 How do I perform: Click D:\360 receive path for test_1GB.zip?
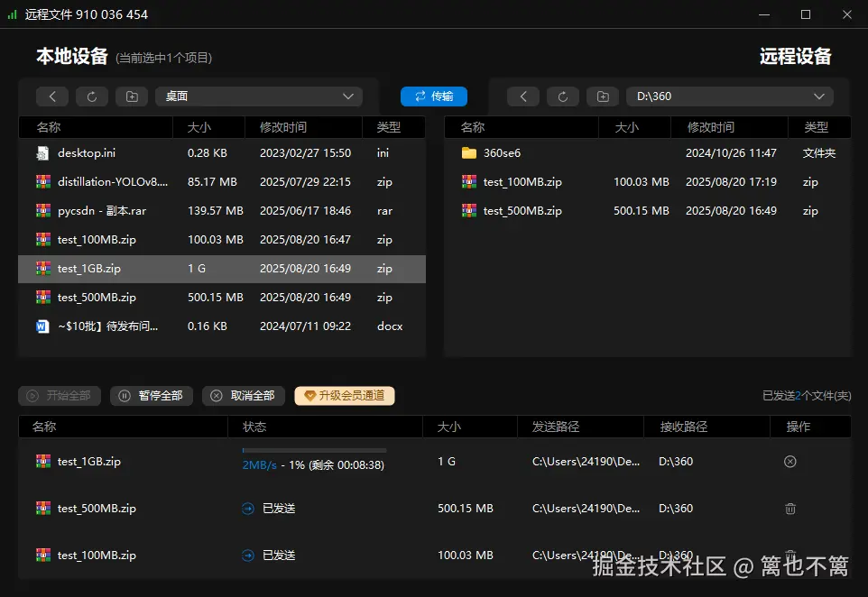pyautogui.click(x=676, y=462)
